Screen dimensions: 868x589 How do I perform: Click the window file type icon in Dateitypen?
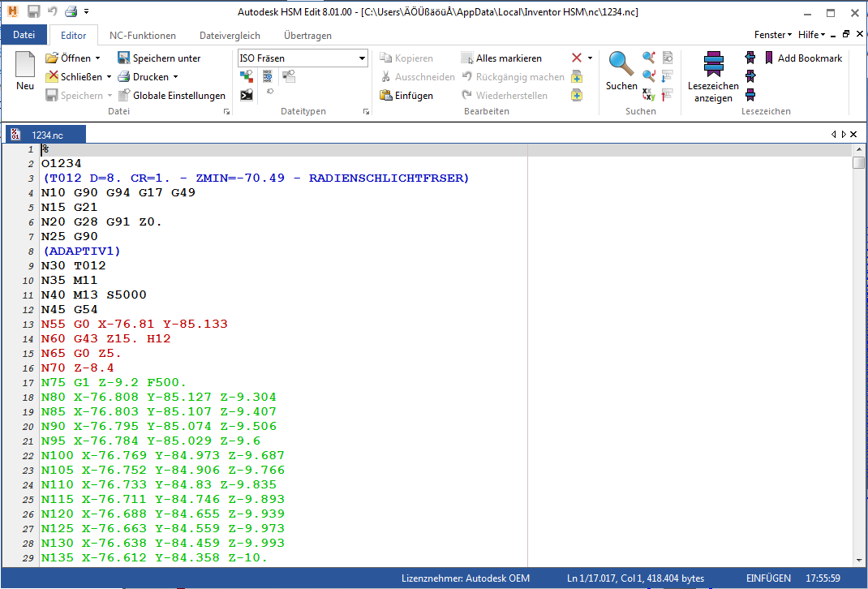coord(289,75)
